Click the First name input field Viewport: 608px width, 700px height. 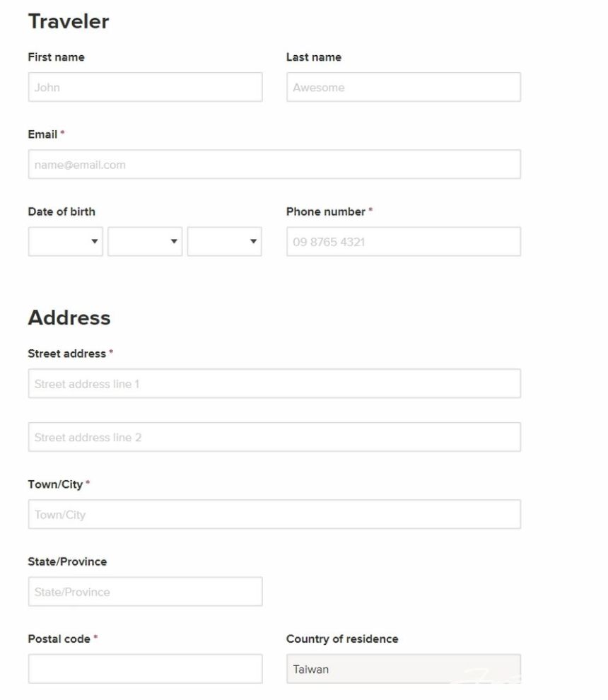(145, 87)
